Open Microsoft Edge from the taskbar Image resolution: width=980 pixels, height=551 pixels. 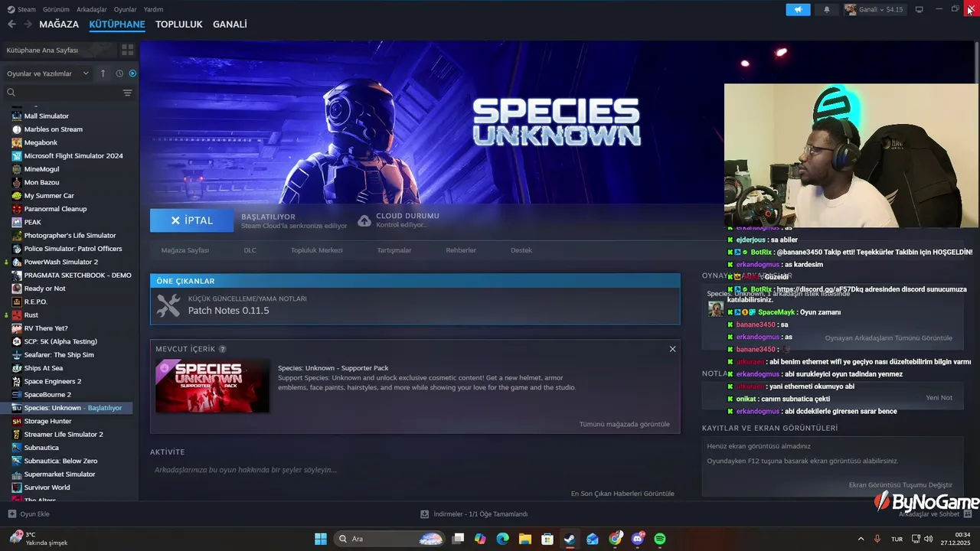(502, 539)
